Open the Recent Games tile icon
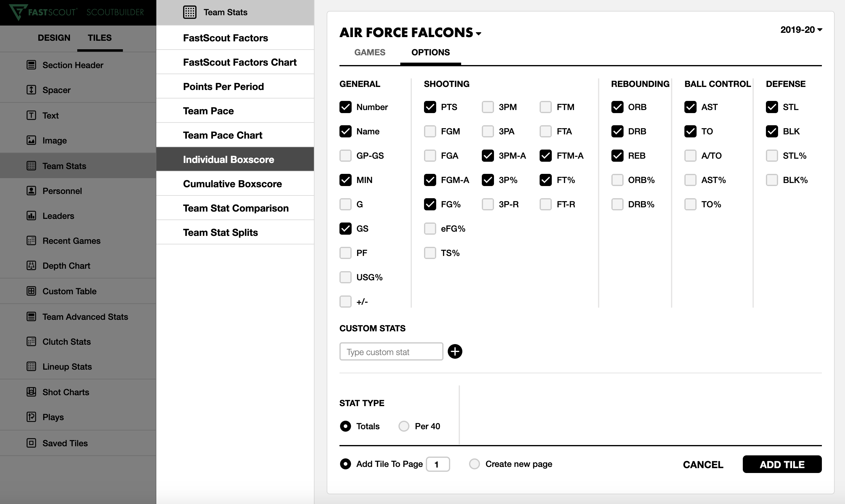This screenshot has width=845, height=504. [31, 241]
